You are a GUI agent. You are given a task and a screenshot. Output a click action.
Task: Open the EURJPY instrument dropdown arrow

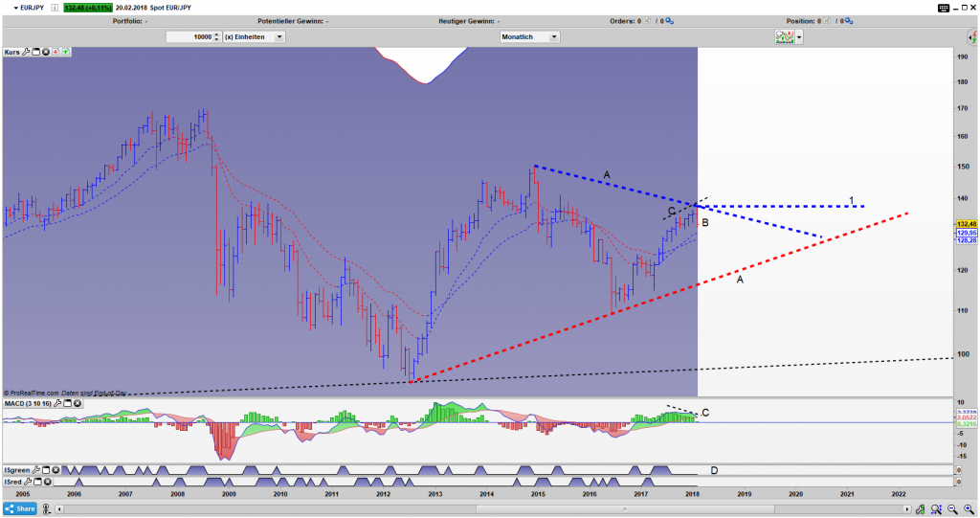16,8
